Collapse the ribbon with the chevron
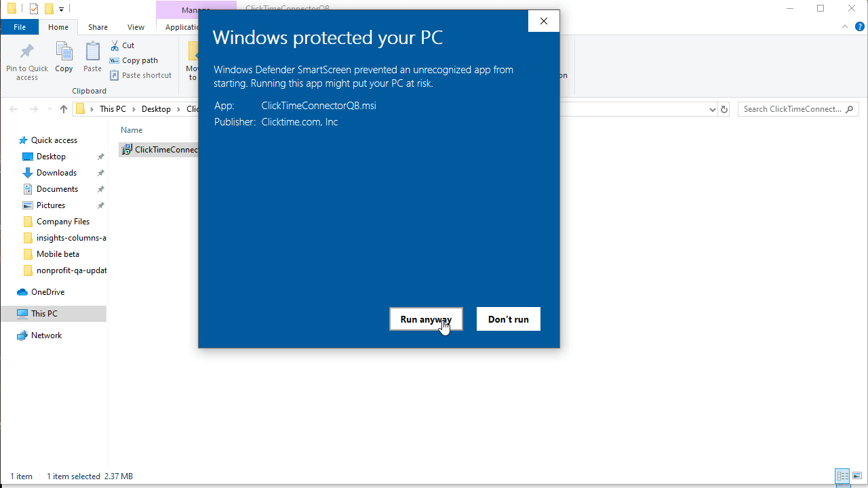Viewport: 868px width, 488px height. click(x=845, y=27)
